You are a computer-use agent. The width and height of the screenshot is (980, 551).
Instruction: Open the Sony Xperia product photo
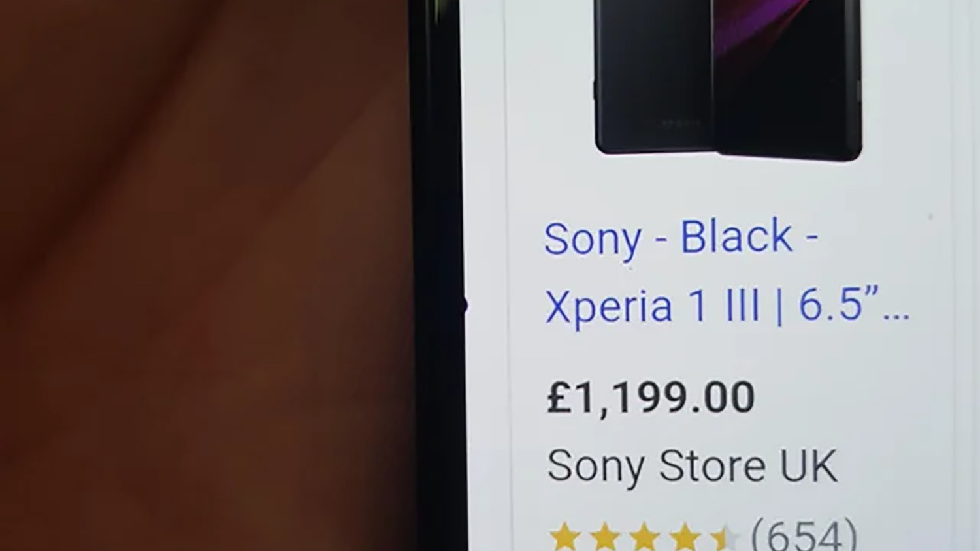tap(728, 78)
